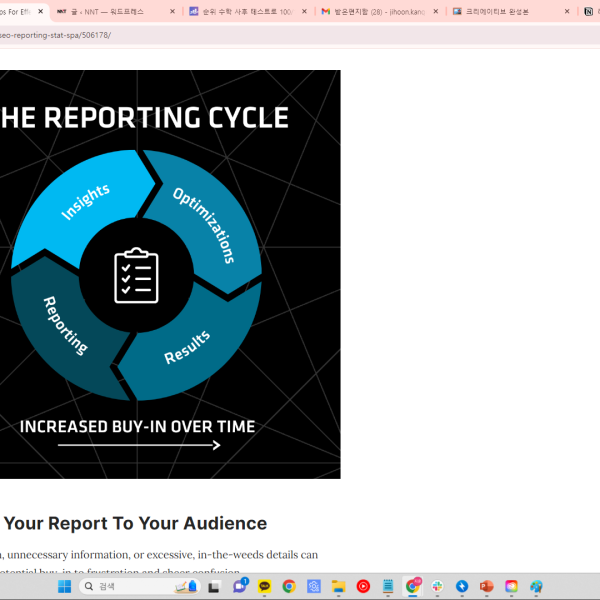
Task: Click the taskbar search box labeled 검색
Action: [x=140, y=586]
